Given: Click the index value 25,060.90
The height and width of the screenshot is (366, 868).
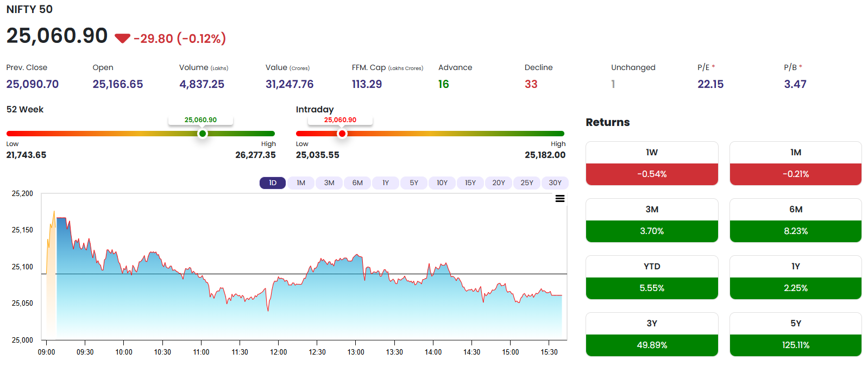Looking at the screenshot, I should pyautogui.click(x=57, y=36).
